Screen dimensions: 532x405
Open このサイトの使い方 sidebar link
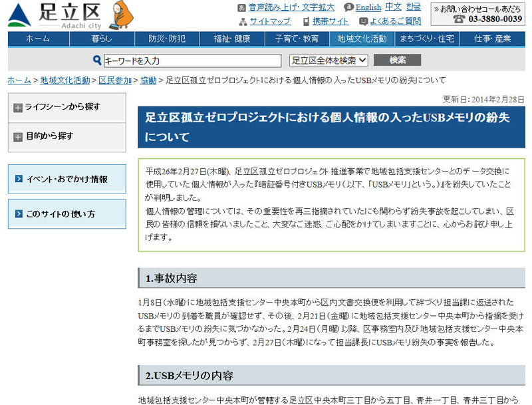click(66, 214)
